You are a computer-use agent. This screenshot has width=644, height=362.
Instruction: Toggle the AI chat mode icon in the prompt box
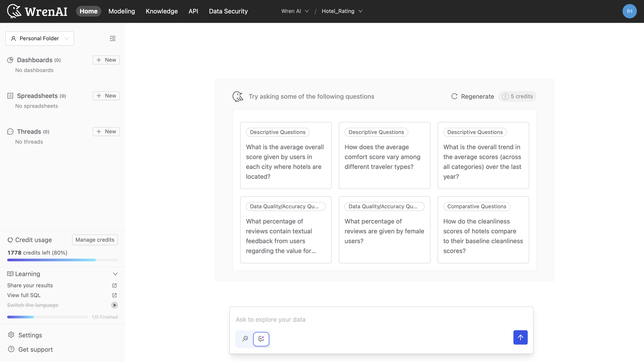click(x=261, y=339)
